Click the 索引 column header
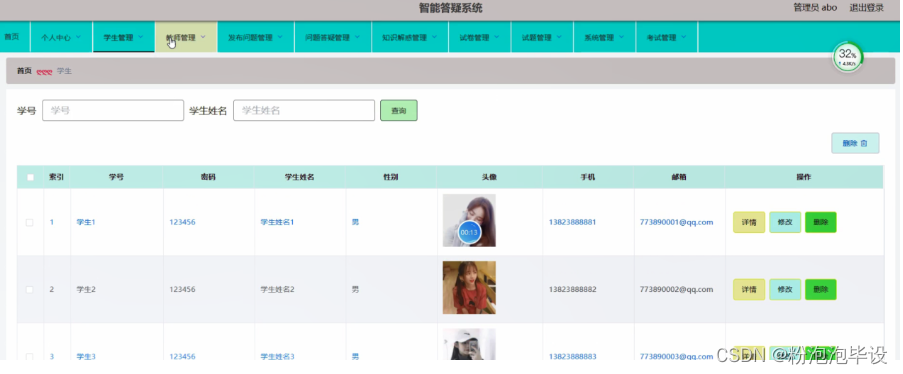Screen dimensions: 903x374 pos(56,177)
